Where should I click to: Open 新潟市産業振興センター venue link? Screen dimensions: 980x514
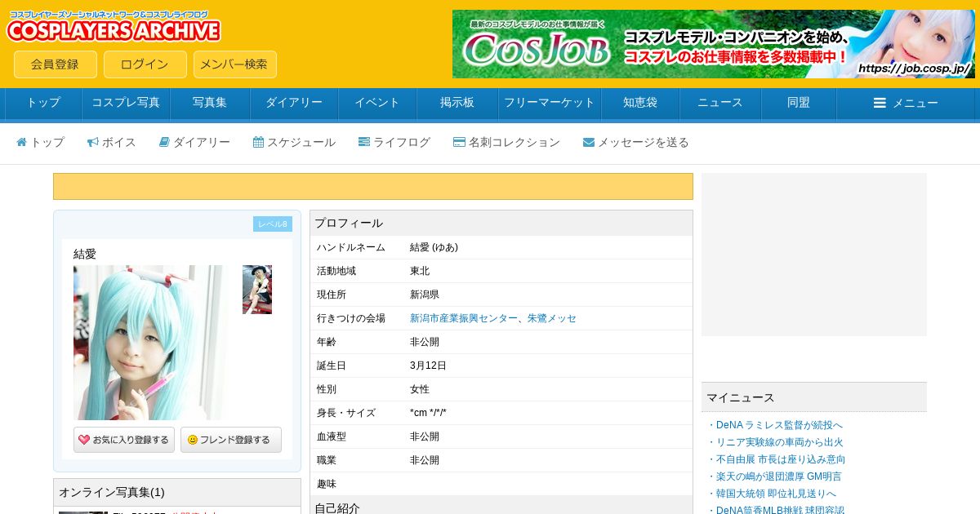click(x=464, y=318)
